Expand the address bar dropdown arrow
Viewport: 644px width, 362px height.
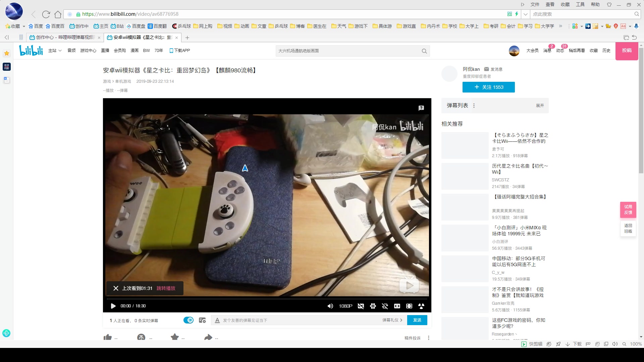526,14
